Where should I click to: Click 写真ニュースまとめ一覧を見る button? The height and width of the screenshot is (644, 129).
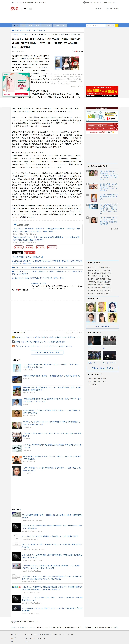coord(102,368)
